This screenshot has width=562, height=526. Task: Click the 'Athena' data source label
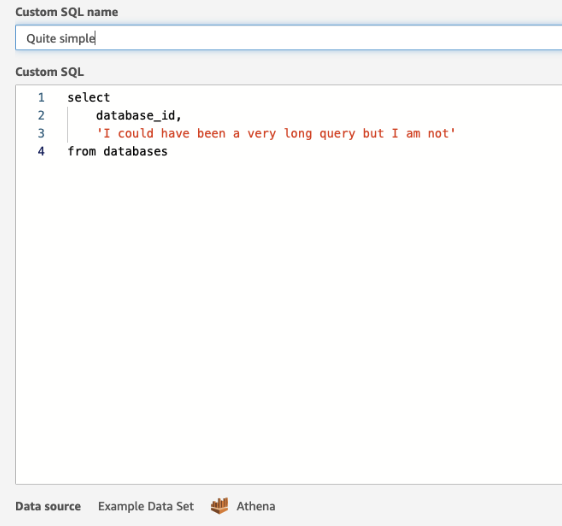(256, 506)
